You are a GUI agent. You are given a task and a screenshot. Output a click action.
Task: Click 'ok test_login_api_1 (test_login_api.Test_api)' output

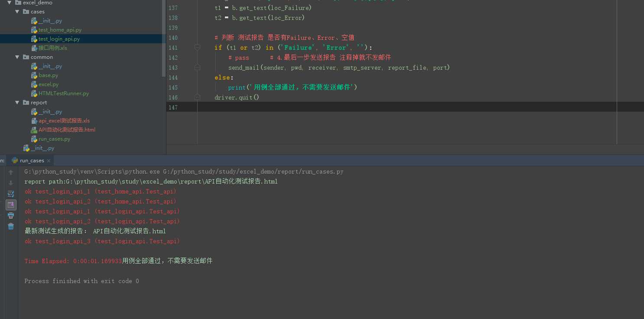point(102,211)
